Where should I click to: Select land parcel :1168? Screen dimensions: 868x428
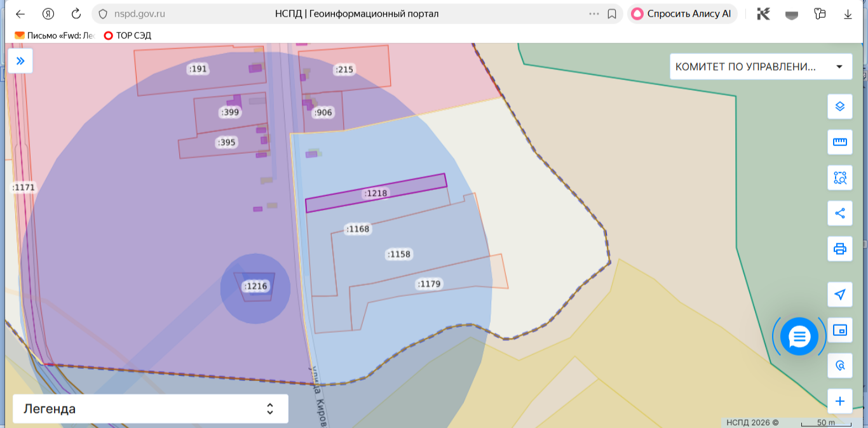[358, 229]
